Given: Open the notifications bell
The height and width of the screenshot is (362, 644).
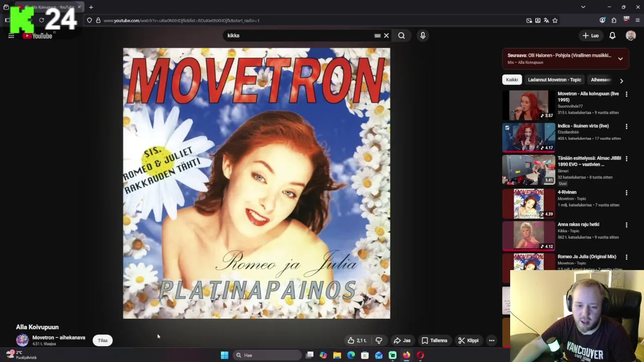Looking at the screenshot, I should [x=612, y=36].
